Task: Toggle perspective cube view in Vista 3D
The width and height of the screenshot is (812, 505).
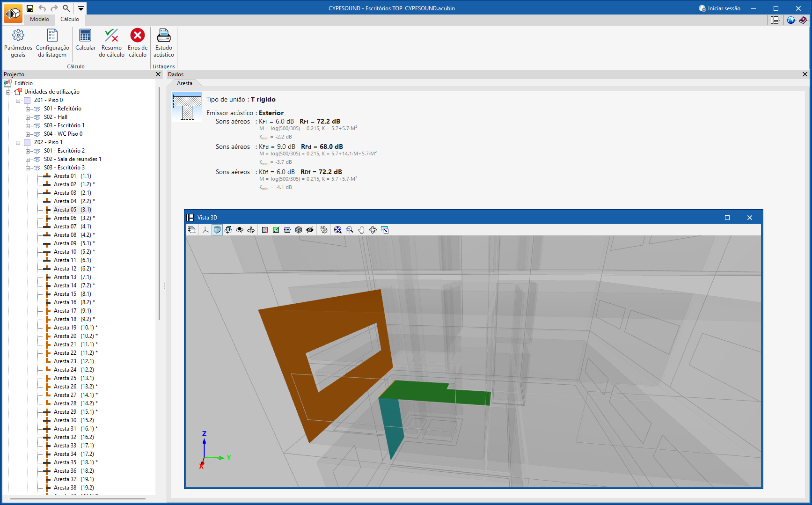Action: (217, 230)
